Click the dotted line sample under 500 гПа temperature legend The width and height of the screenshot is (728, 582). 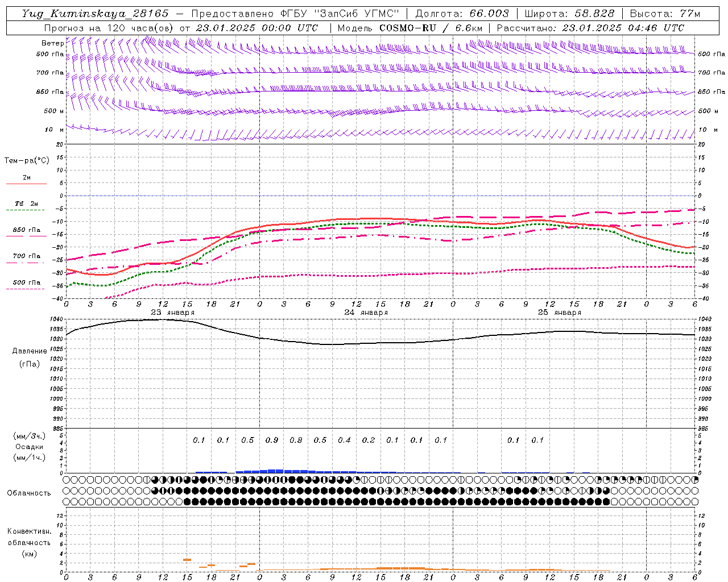[x=26, y=289]
